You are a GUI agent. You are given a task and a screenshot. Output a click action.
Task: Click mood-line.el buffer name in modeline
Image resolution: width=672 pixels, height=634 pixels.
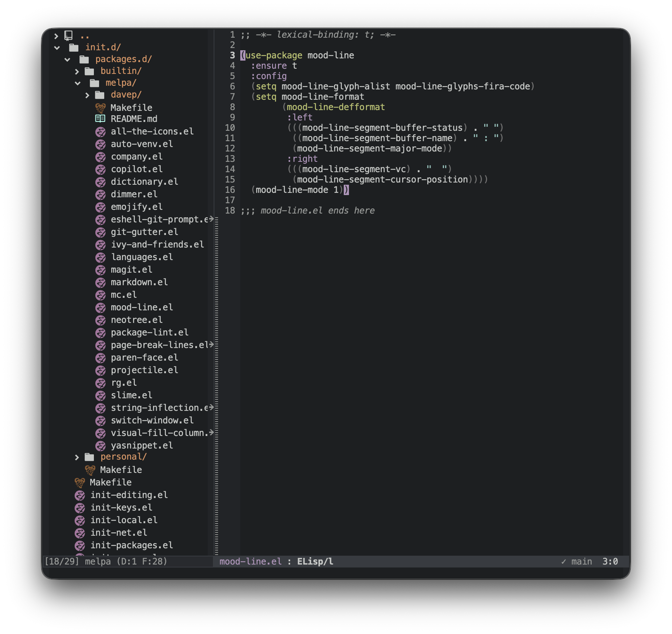pos(251,562)
